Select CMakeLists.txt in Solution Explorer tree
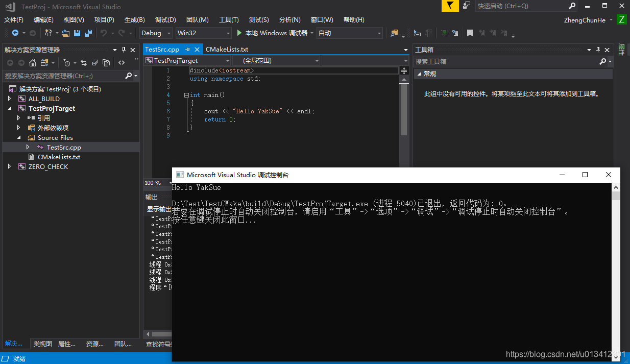Viewport: 630px width, 364px height. pos(59,157)
